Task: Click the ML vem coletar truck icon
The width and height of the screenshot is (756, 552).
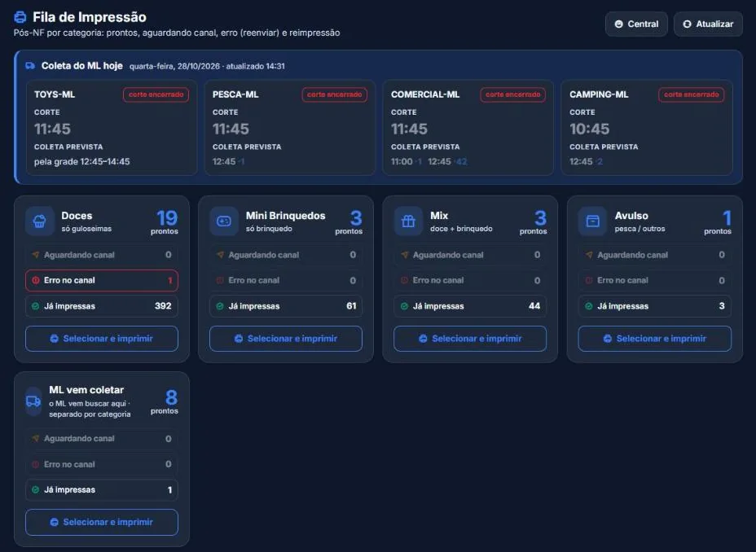Action: coord(33,401)
